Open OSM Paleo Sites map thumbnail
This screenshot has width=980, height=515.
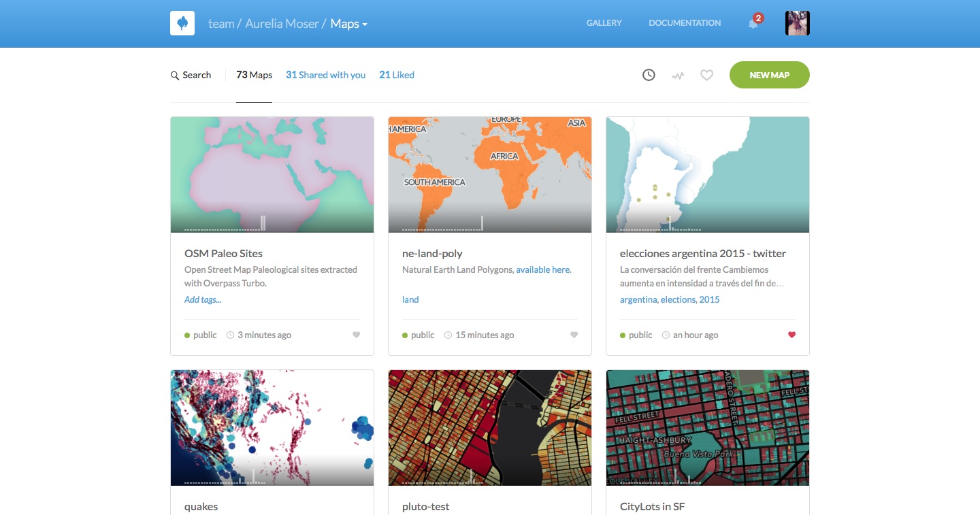pos(272,175)
